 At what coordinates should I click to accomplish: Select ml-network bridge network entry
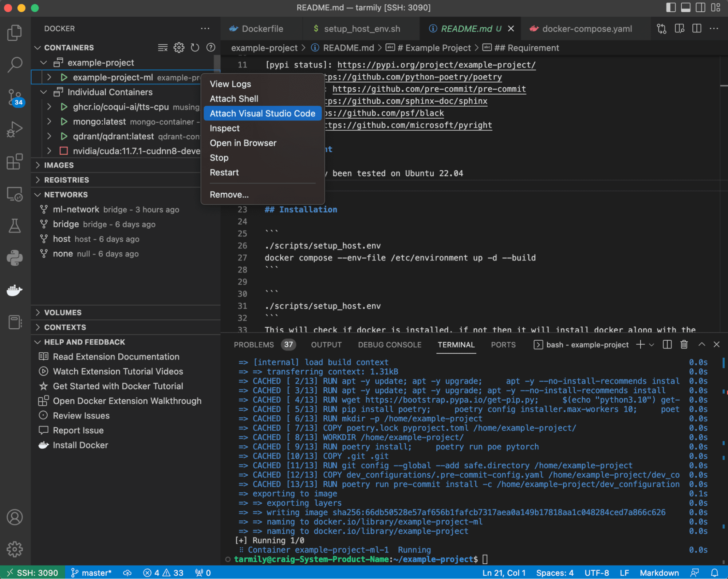[76, 210]
